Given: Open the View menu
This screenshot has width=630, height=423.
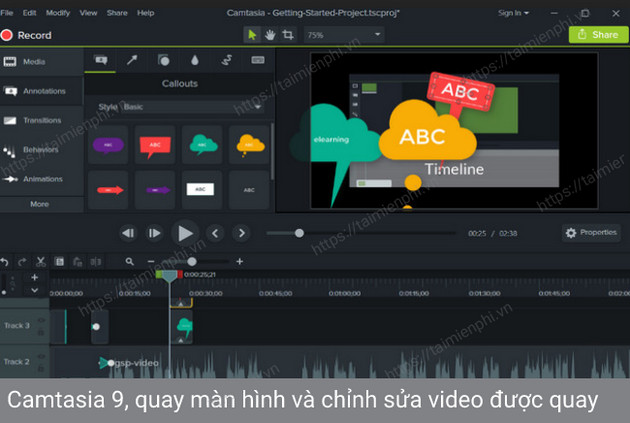Looking at the screenshot, I should tap(88, 13).
